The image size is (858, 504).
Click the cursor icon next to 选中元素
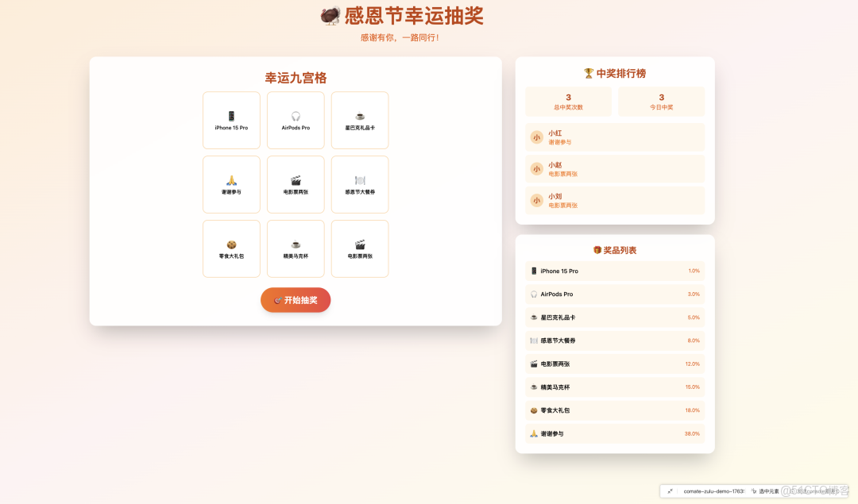coord(755,491)
